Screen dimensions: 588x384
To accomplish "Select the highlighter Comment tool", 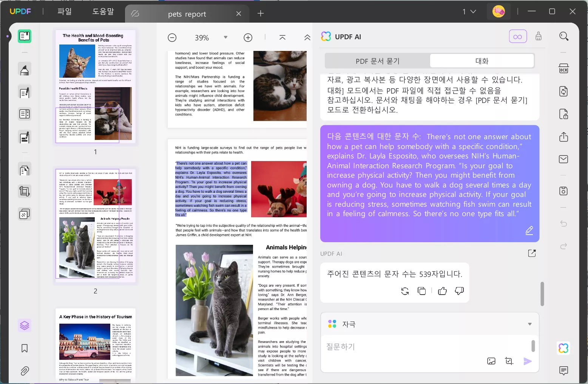I will [25, 70].
